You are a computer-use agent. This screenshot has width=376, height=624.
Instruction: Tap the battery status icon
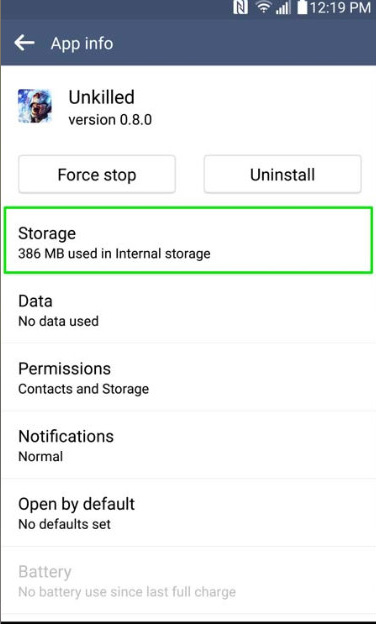[x=302, y=8]
